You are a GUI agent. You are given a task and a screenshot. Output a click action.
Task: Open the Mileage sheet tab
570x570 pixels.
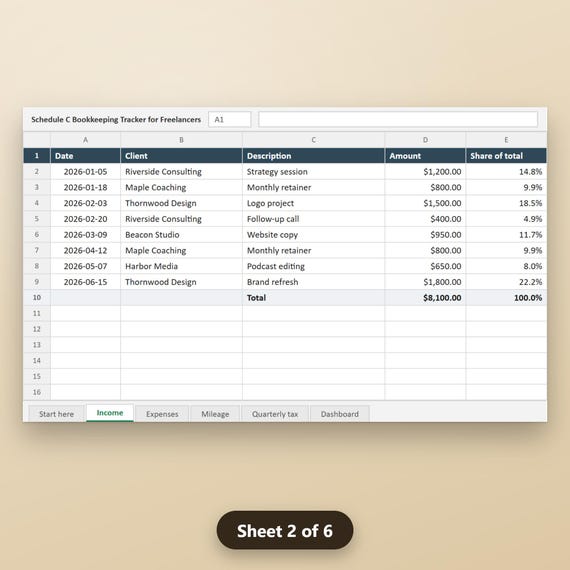tap(215, 414)
